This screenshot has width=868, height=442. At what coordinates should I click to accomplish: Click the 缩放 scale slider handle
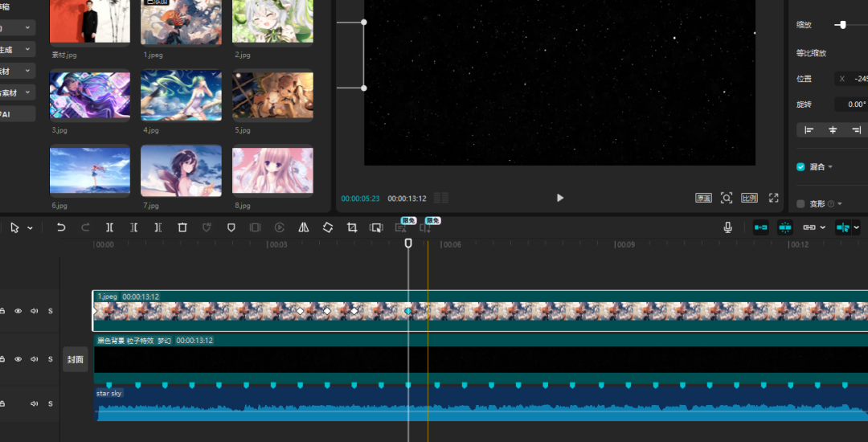pos(842,25)
